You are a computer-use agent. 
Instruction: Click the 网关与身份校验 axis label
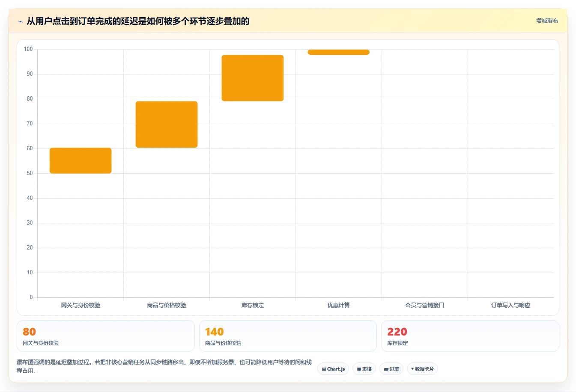pos(81,305)
